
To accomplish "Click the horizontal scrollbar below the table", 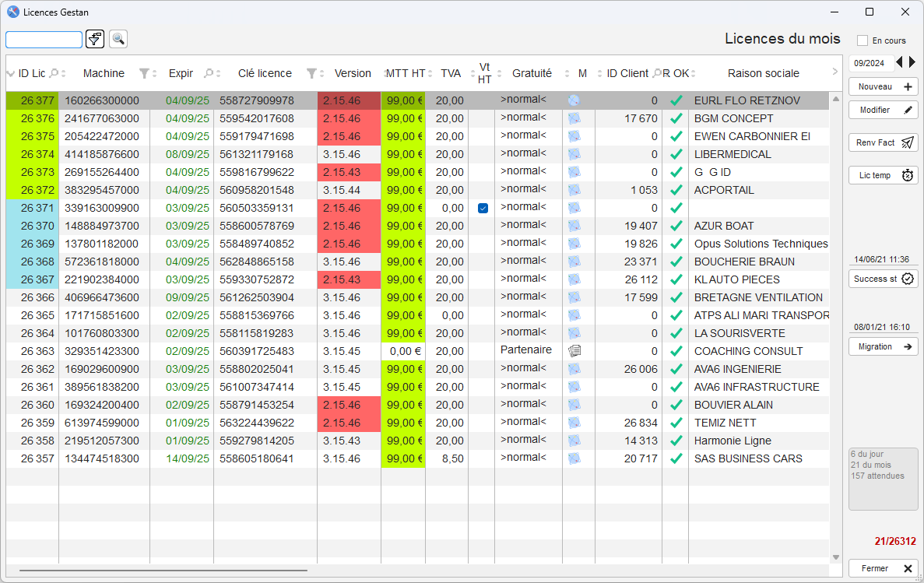I will coord(163,571).
